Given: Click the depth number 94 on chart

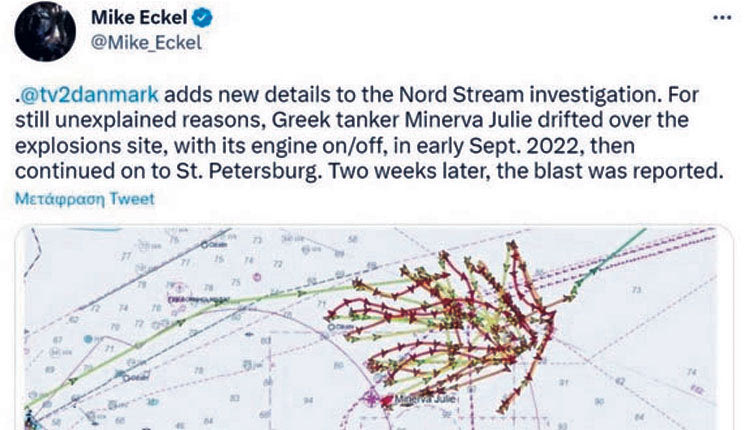Looking at the screenshot, I should [x=309, y=400].
